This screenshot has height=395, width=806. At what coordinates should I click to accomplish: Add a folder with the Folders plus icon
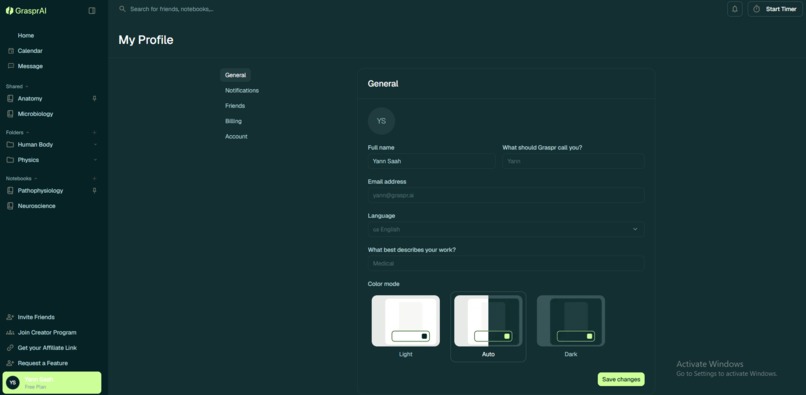tap(95, 132)
